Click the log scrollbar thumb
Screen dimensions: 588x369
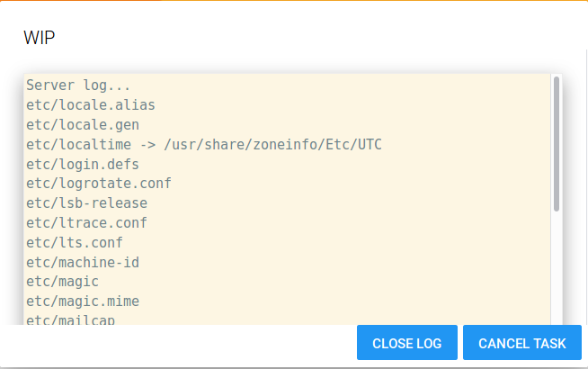557,144
